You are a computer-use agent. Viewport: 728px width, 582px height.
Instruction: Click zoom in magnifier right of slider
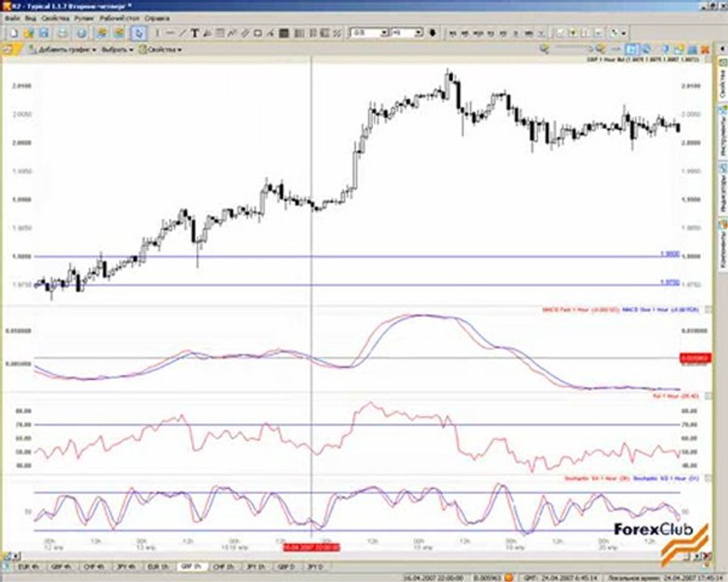pyautogui.click(x=600, y=48)
